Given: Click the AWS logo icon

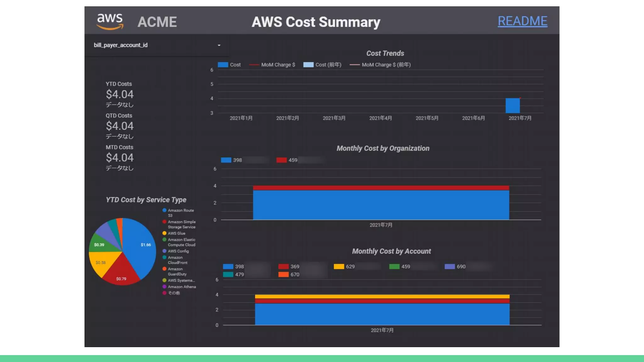Looking at the screenshot, I should pyautogui.click(x=110, y=21).
